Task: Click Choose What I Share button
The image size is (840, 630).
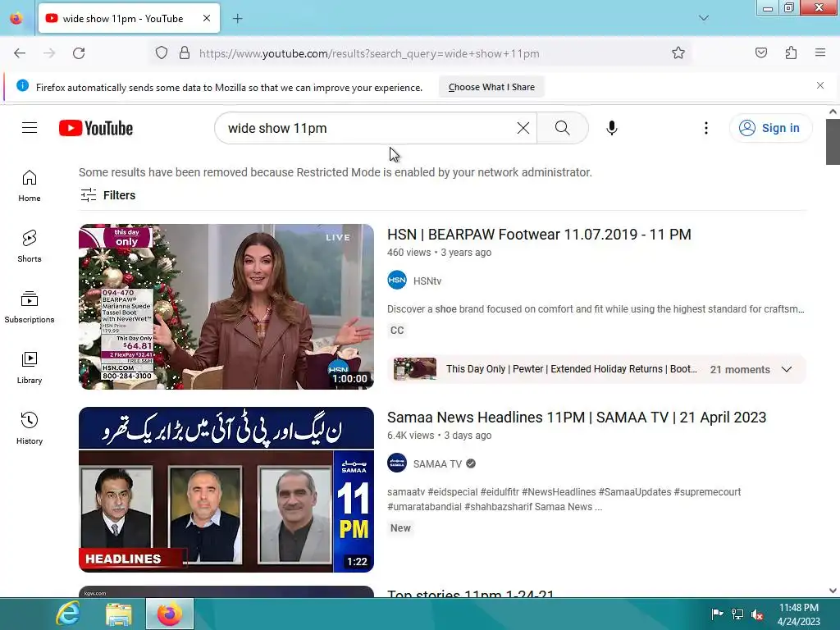Action: coord(491,87)
